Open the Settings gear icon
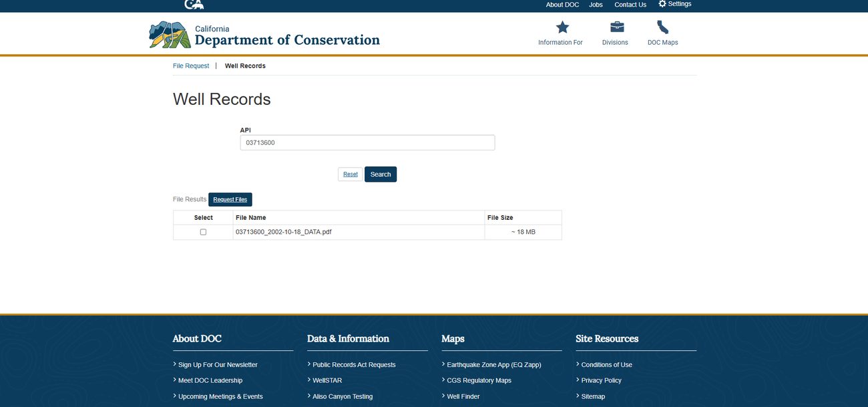The height and width of the screenshot is (407, 868). tap(662, 4)
